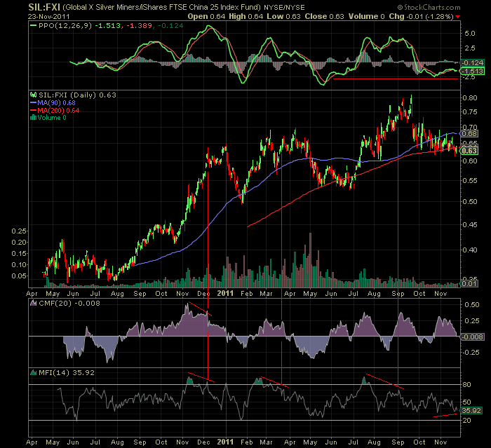Click the green 0.63 last price tag
The image size is (491, 448).
(469, 151)
